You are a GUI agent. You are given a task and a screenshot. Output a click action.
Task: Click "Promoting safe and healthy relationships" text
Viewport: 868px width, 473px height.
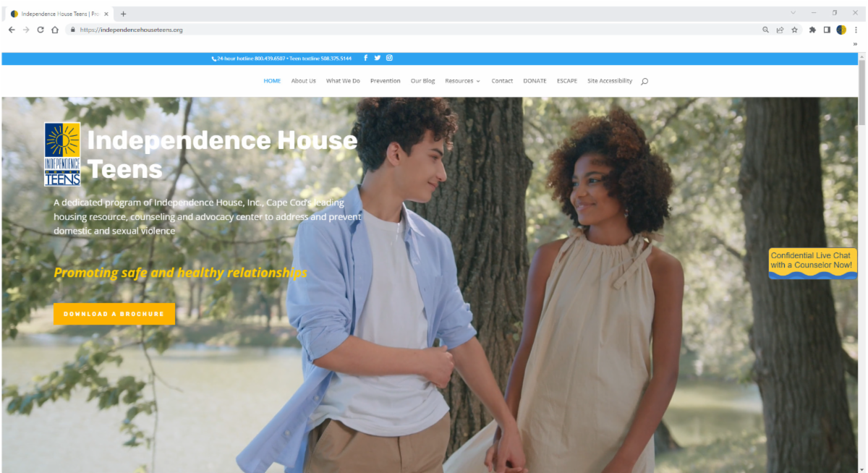pos(180,273)
